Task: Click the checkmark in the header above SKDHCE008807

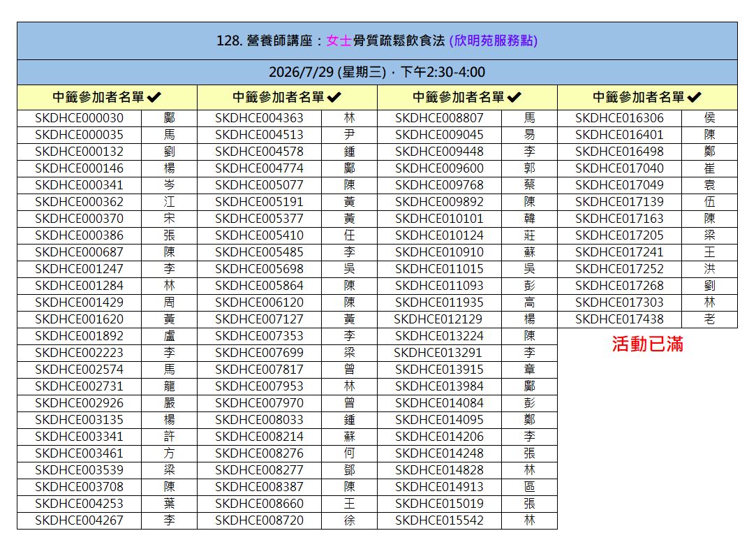Action: click(514, 98)
